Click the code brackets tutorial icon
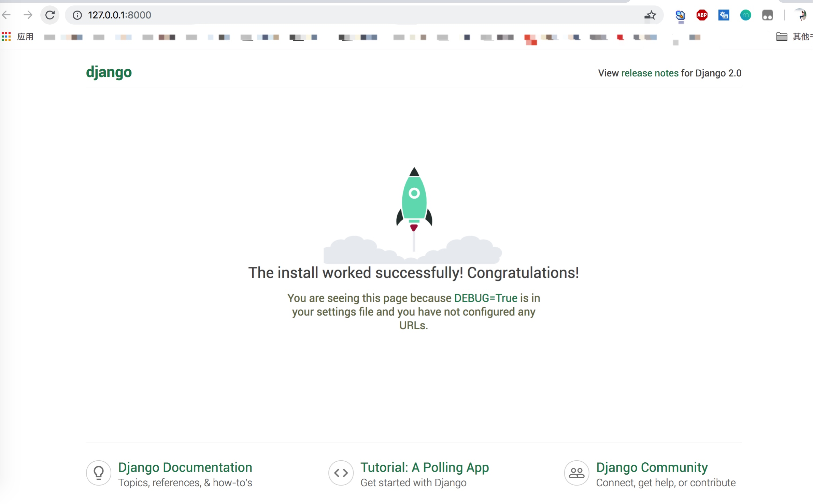The width and height of the screenshot is (813, 504). pyautogui.click(x=341, y=473)
